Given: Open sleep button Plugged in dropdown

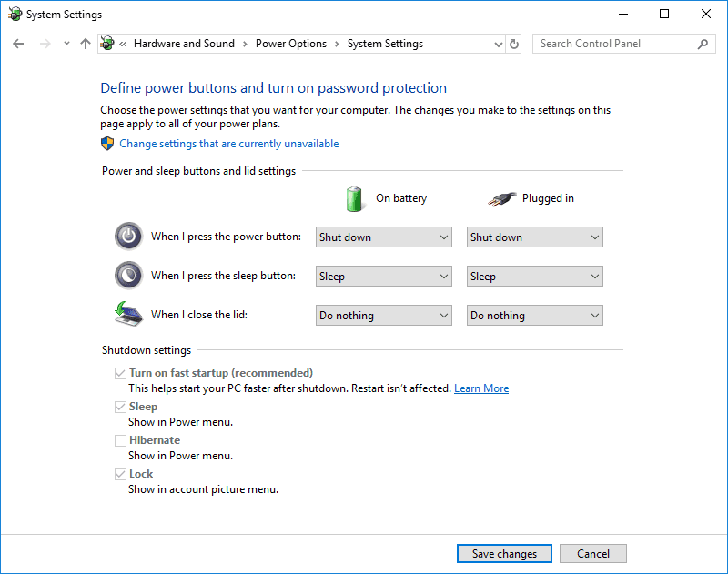Looking at the screenshot, I should 535,277.
